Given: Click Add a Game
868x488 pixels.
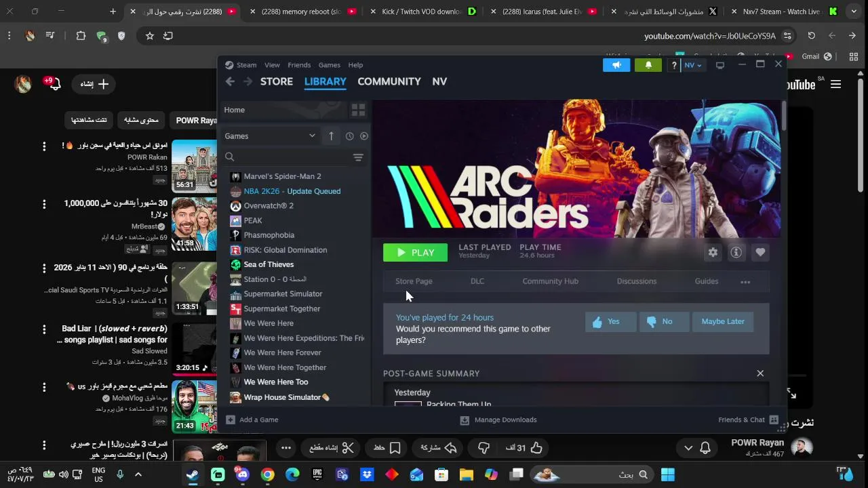Looking at the screenshot, I should 252,420.
